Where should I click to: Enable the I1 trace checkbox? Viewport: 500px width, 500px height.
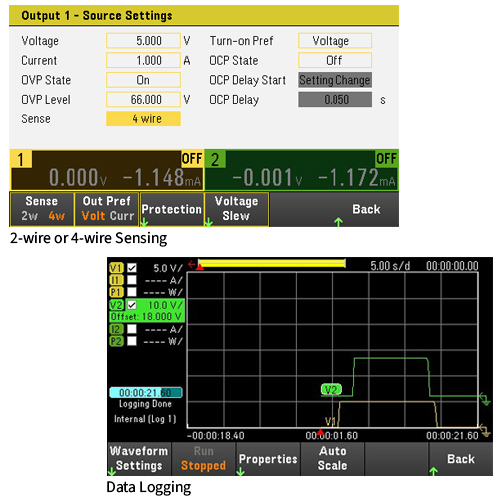pos(132,280)
